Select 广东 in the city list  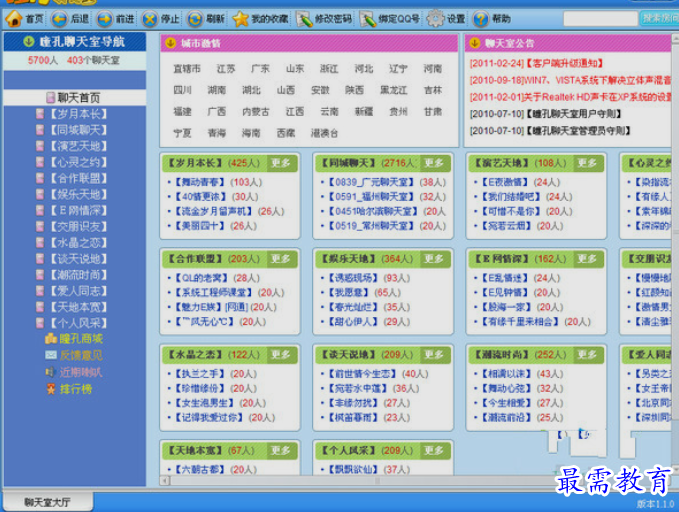pos(260,69)
